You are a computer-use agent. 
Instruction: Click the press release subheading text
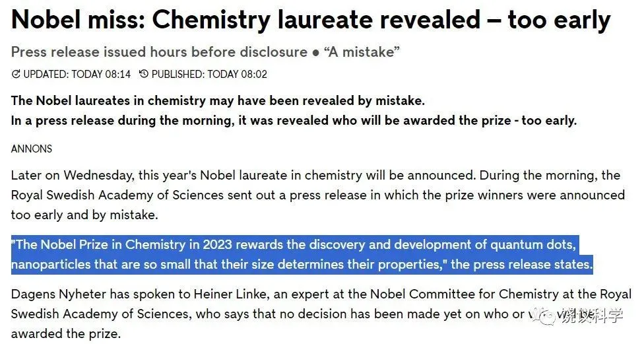click(205, 52)
